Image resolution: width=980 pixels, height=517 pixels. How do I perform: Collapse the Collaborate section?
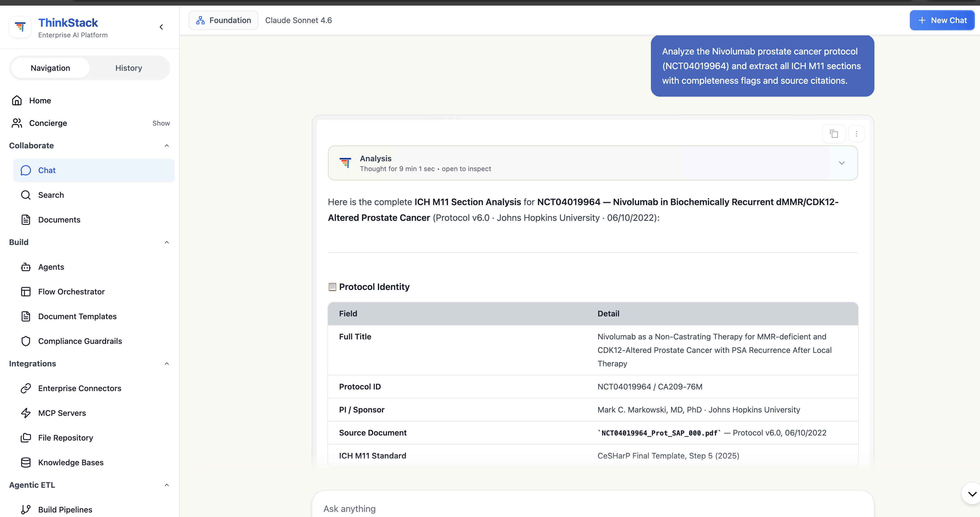click(167, 146)
